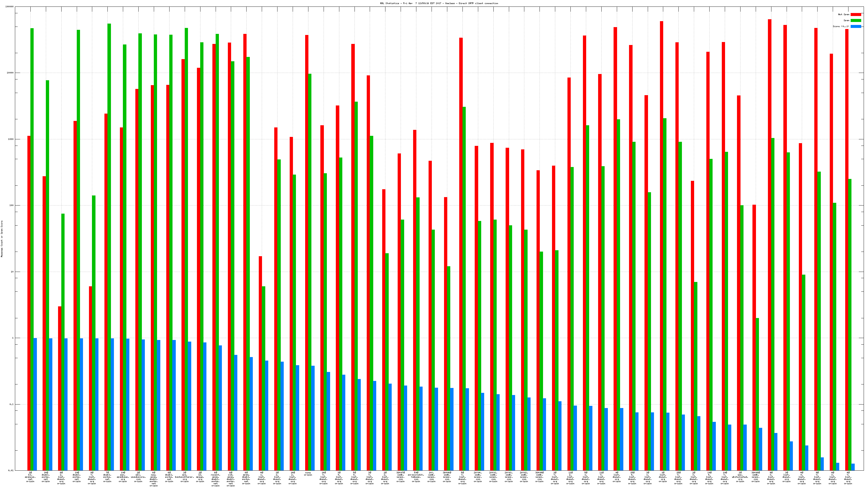The height and width of the screenshot is (488, 868).
Task: Click the none origin x-axis label
Action: (x=308, y=474)
